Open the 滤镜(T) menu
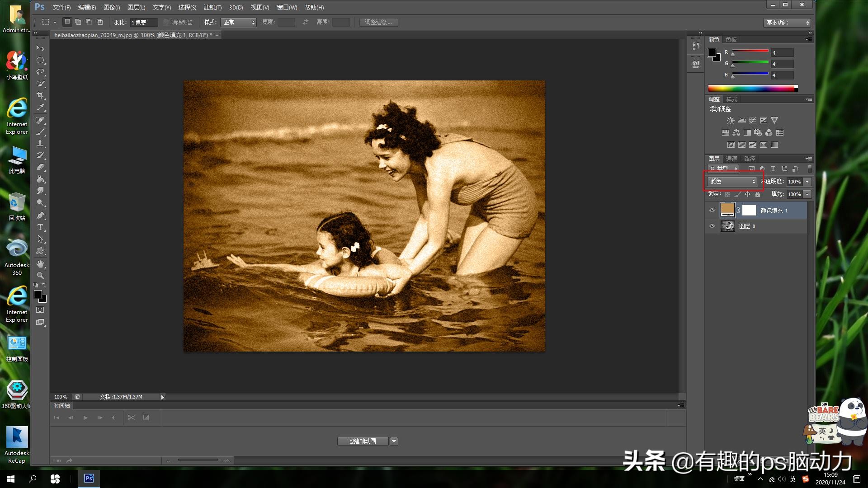This screenshot has width=868, height=488. coord(212,7)
